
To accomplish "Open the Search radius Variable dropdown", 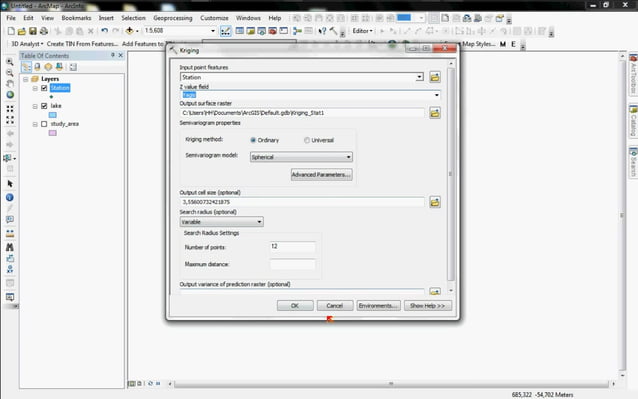I will tap(259, 222).
